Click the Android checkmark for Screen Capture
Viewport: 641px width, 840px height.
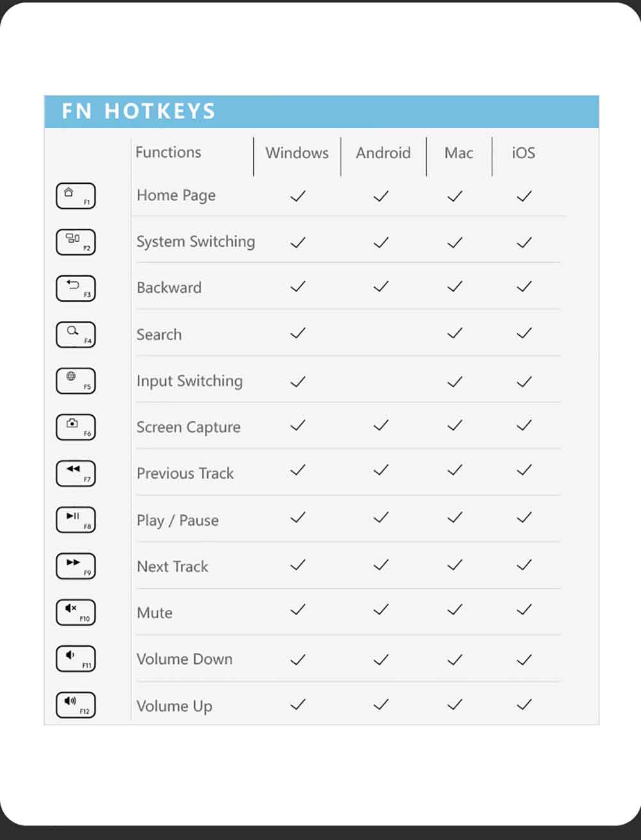(381, 425)
